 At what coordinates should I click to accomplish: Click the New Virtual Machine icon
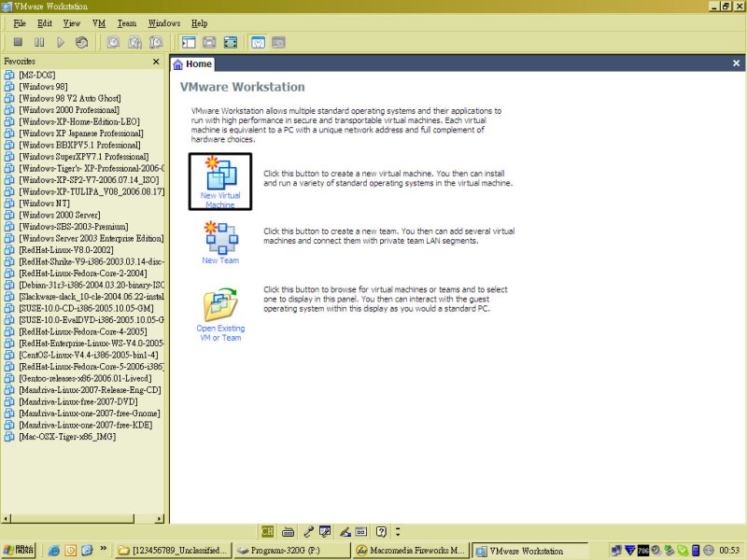pyautogui.click(x=220, y=174)
